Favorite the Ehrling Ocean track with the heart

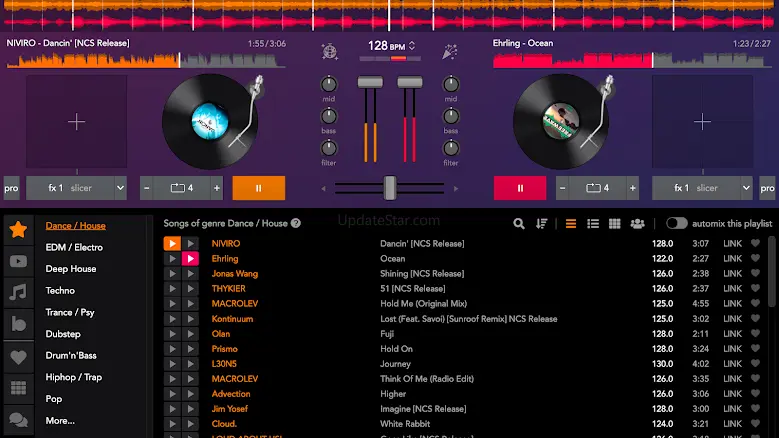click(756, 259)
